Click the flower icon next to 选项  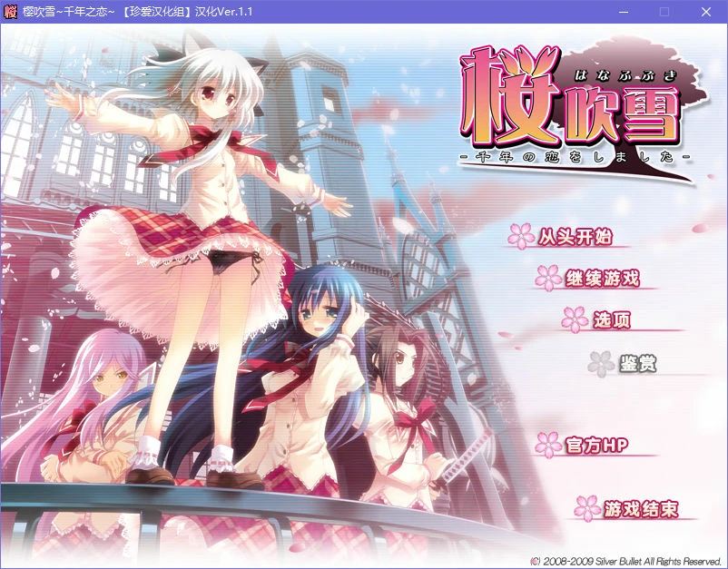click(x=572, y=320)
